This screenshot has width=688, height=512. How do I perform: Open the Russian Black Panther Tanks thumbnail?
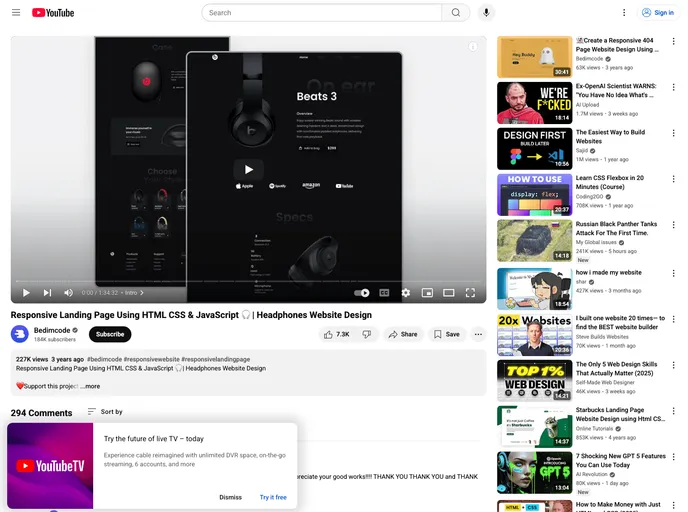[x=534, y=241]
